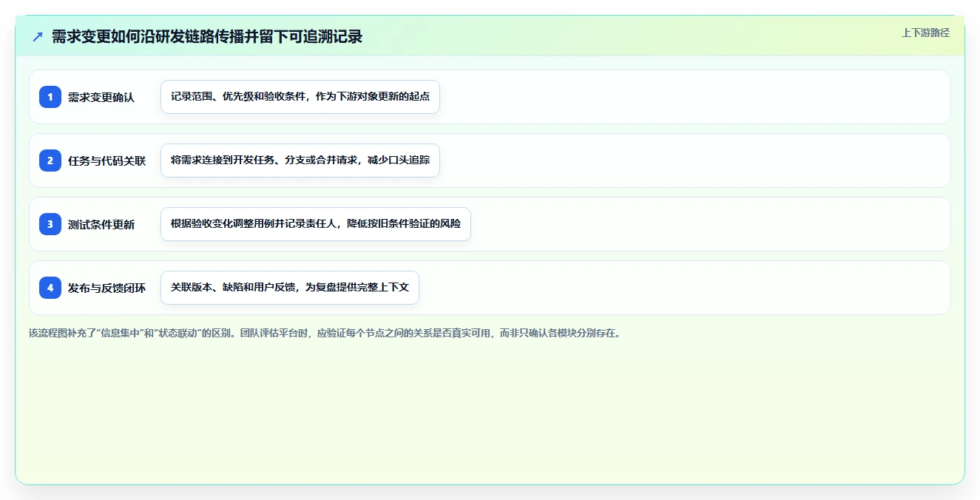Click the footnote paragraph starting 该流程图补充了
This screenshot has height=500, width=980.
[x=326, y=333]
